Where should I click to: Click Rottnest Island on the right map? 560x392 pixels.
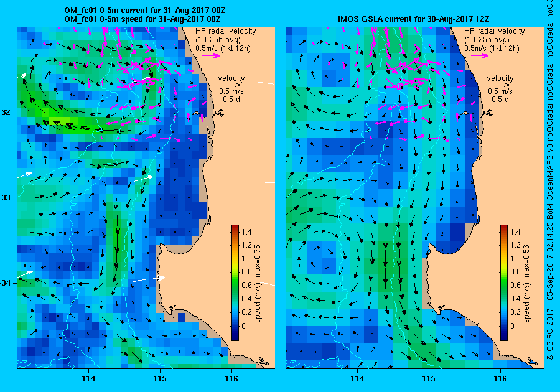tap(464, 113)
